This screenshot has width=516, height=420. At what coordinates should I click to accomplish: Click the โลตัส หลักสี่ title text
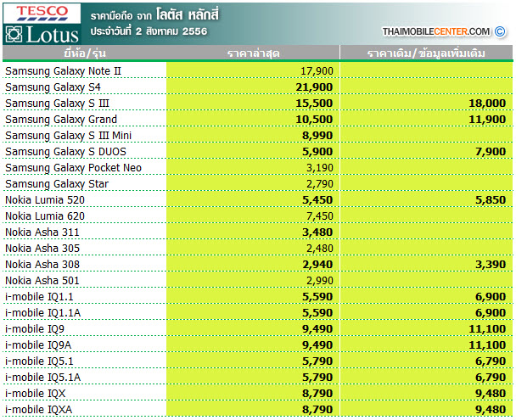[x=188, y=14]
